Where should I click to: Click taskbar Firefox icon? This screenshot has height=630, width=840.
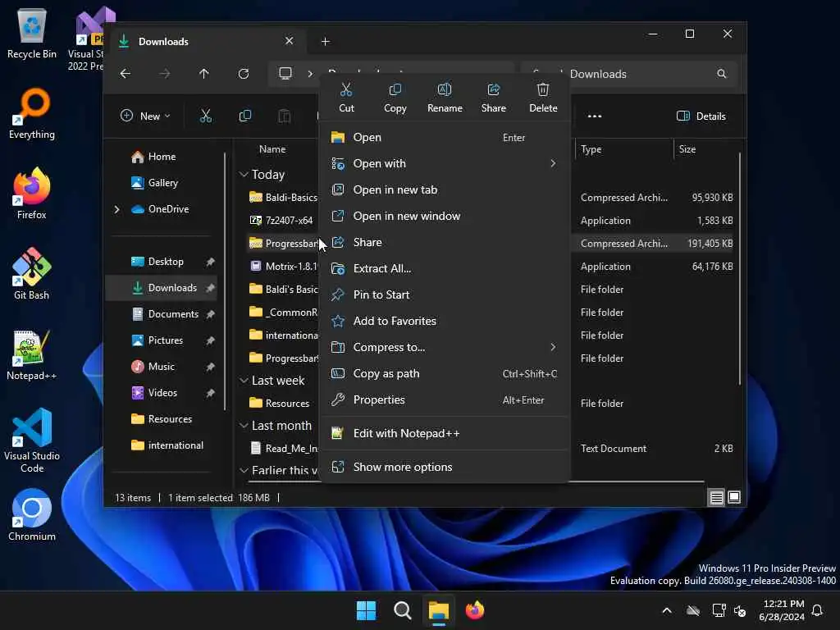pos(475,610)
